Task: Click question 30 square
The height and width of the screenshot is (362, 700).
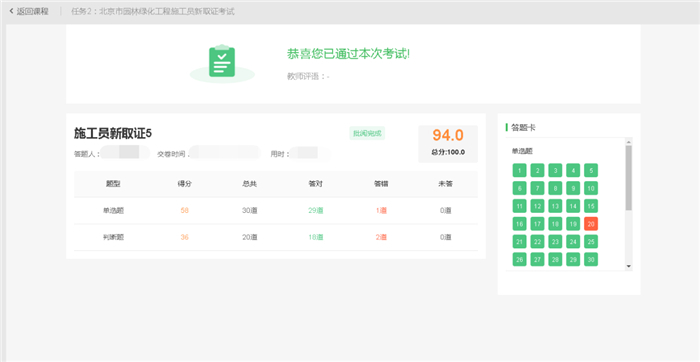Action: pyautogui.click(x=591, y=259)
